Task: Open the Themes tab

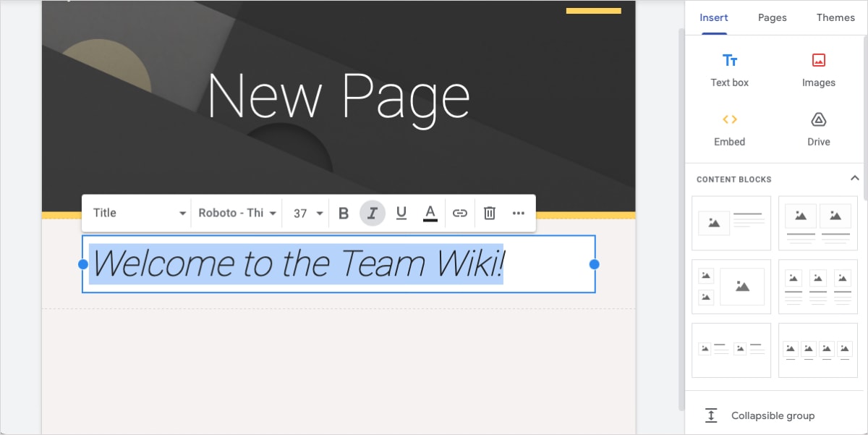Action: [x=835, y=17]
